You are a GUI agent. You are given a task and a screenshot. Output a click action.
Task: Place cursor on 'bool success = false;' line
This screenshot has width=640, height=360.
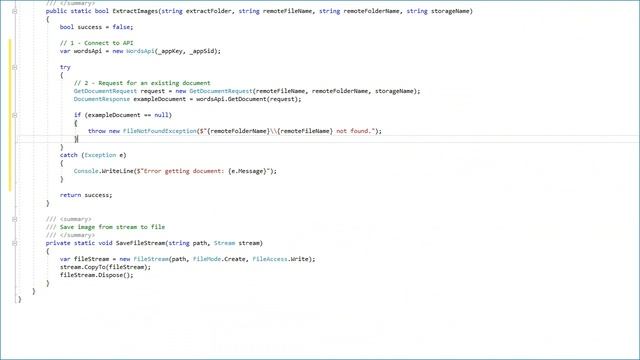[96, 27]
